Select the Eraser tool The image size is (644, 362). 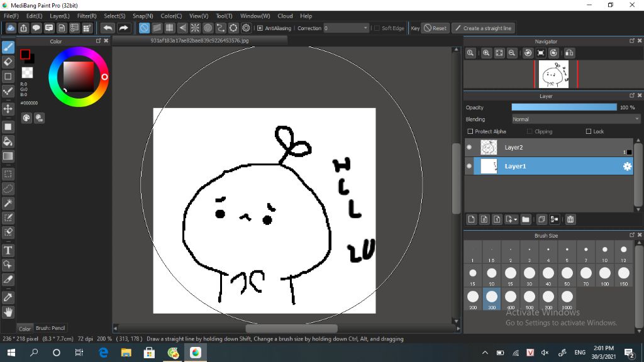8,62
